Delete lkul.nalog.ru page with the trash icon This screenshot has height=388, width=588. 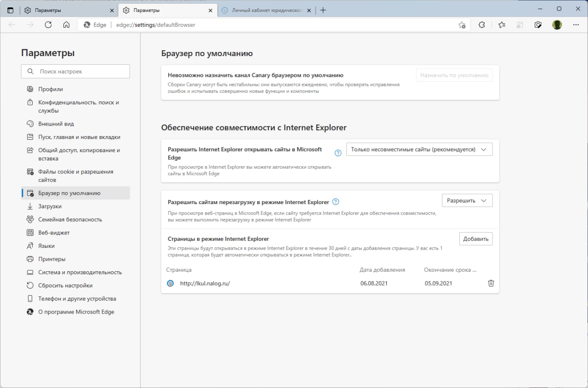point(491,283)
